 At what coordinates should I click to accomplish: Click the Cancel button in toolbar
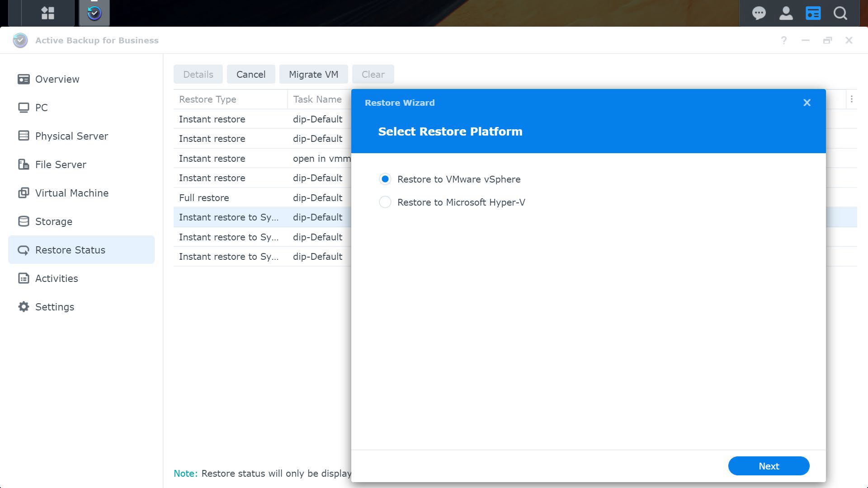pyautogui.click(x=251, y=74)
